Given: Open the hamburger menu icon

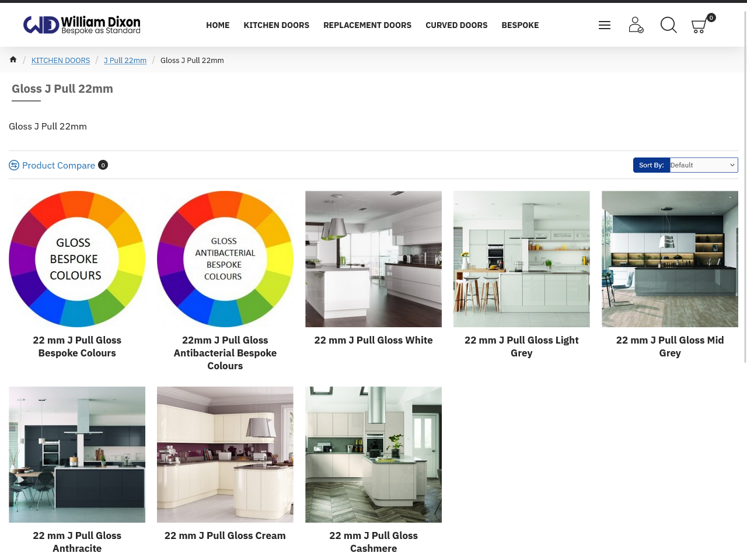Looking at the screenshot, I should click(605, 25).
